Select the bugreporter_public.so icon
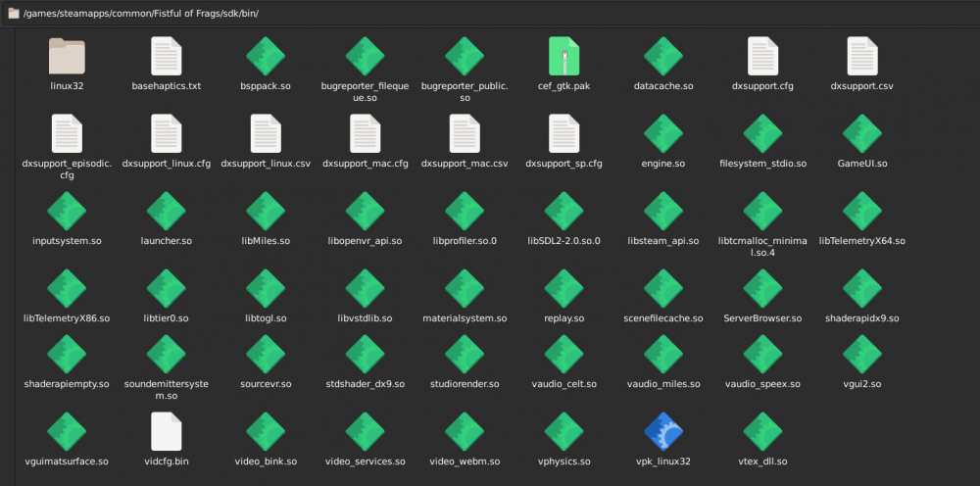Image resolution: width=980 pixels, height=486 pixels. 465,56
